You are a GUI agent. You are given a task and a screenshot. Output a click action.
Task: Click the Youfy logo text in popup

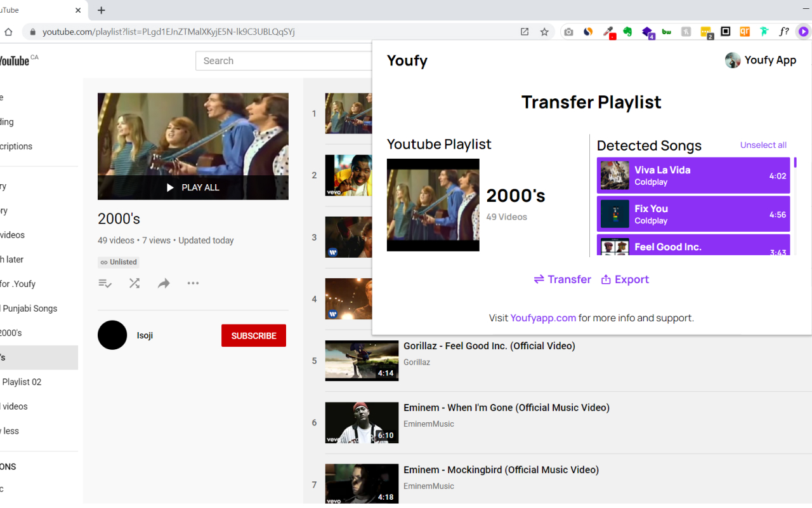click(407, 61)
